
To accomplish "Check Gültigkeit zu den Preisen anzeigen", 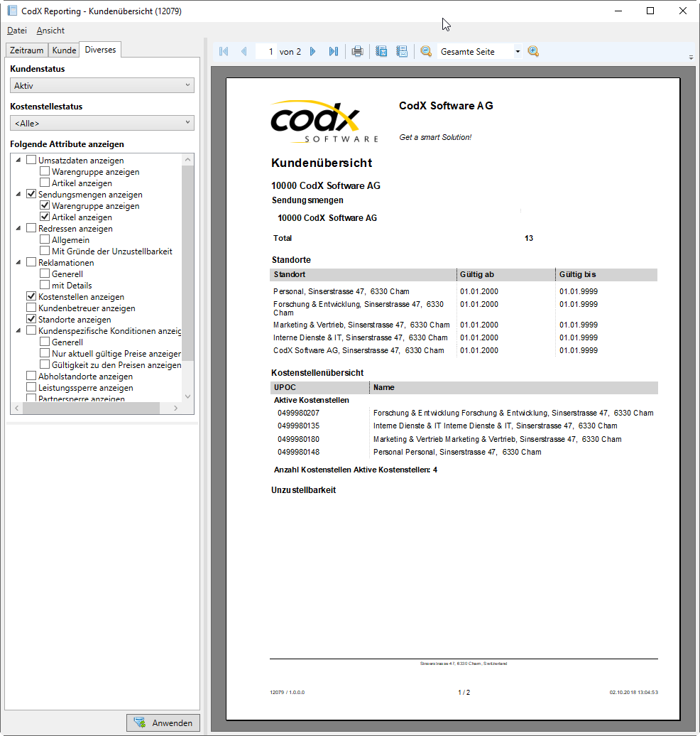I will tap(45, 364).
